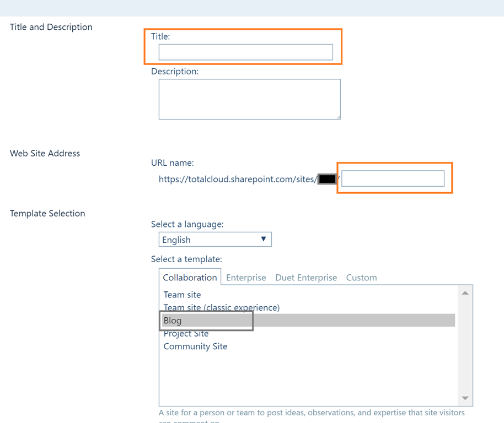
Task: Choose the Team site (classic experience) template
Action: [x=222, y=308]
